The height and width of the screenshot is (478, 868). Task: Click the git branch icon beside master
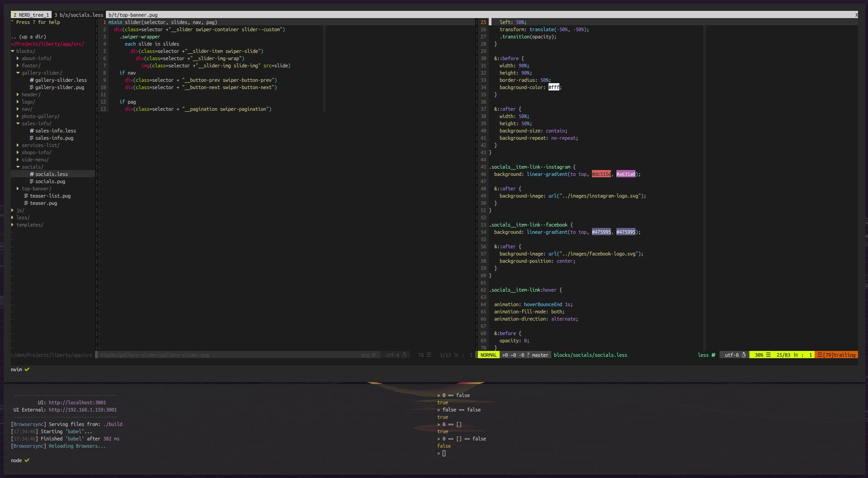pyautogui.click(x=529, y=355)
